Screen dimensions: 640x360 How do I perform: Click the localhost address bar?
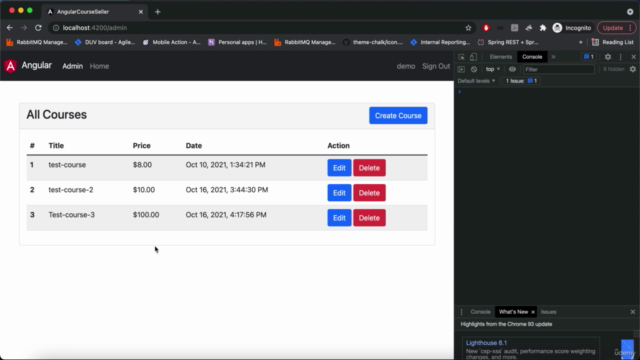261,28
